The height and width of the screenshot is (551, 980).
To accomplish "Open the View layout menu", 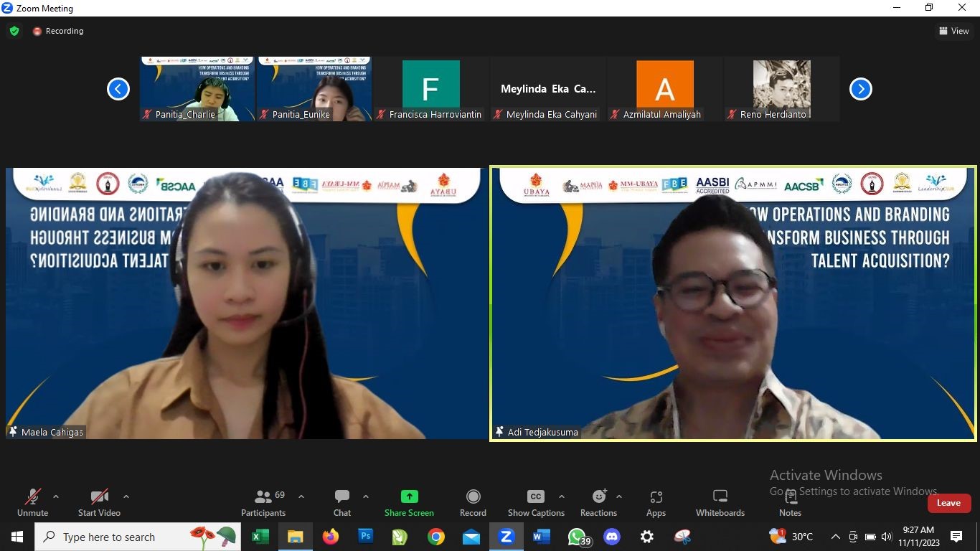I will [x=954, y=31].
